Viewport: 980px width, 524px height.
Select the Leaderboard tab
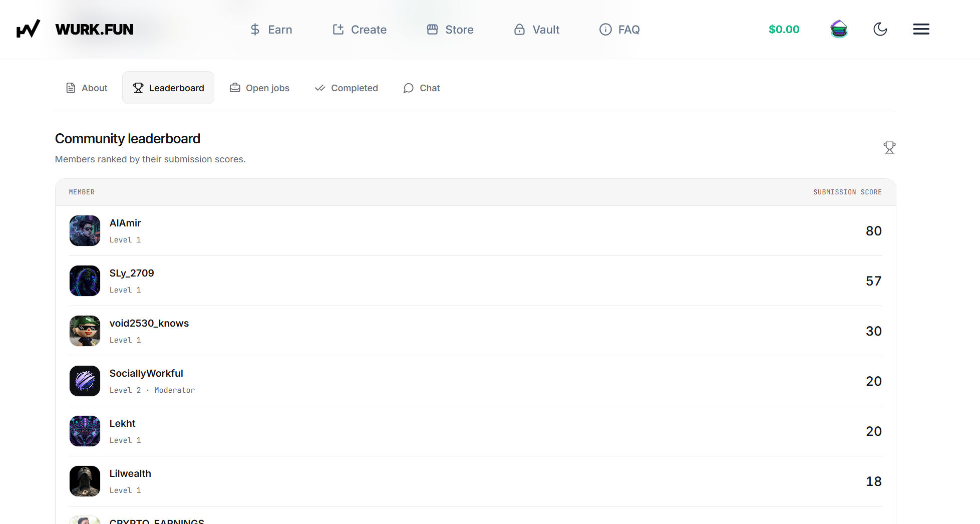168,88
